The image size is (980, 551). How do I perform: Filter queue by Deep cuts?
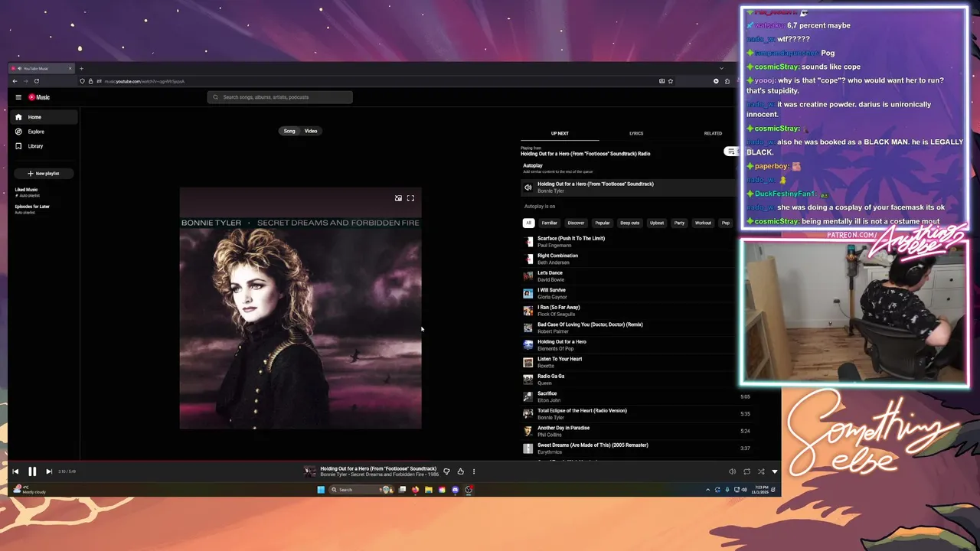[629, 223]
